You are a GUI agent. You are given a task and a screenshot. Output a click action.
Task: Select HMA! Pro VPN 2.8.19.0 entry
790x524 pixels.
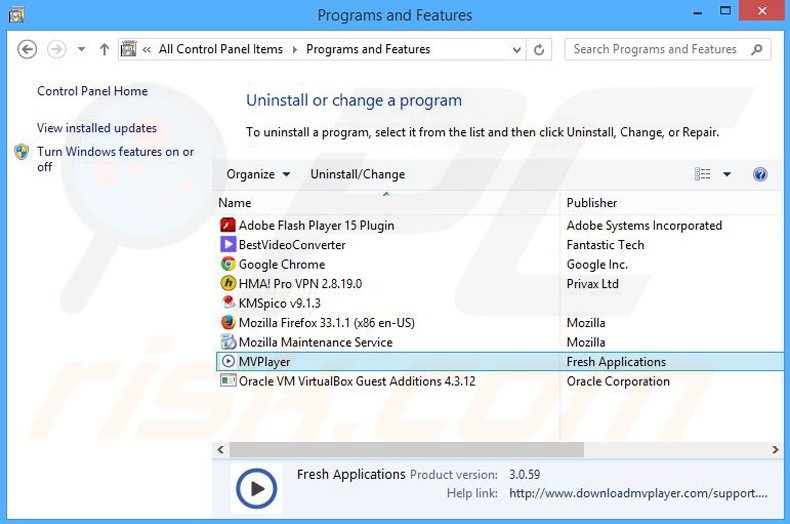point(300,284)
